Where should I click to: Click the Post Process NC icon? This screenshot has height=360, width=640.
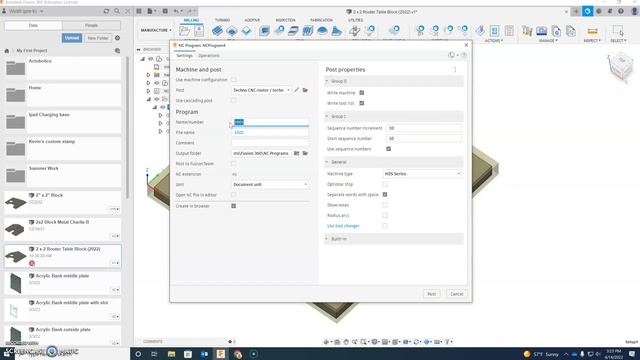pos(494,31)
